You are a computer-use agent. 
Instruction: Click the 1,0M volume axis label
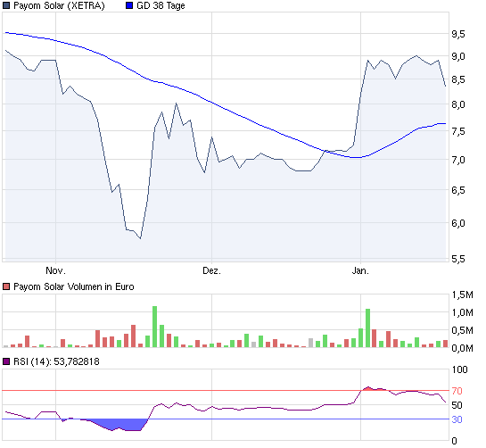click(462, 312)
